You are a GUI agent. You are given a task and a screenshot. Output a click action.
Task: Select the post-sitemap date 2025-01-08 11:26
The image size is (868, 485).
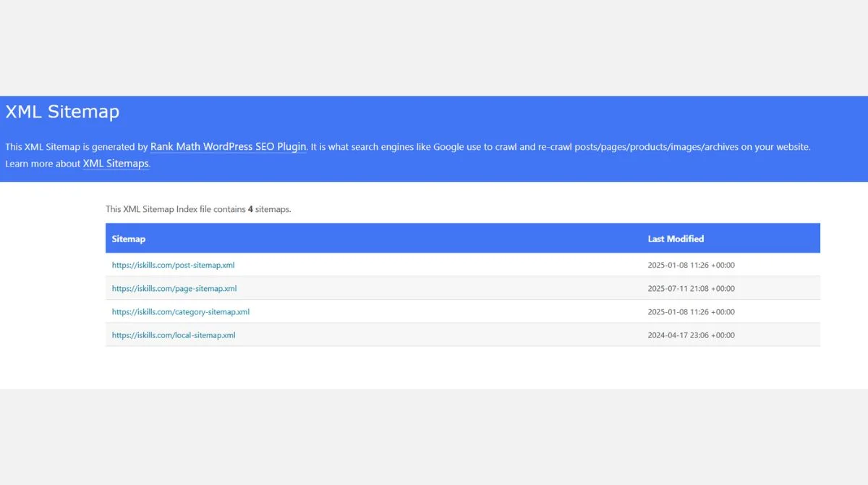point(692,265)
